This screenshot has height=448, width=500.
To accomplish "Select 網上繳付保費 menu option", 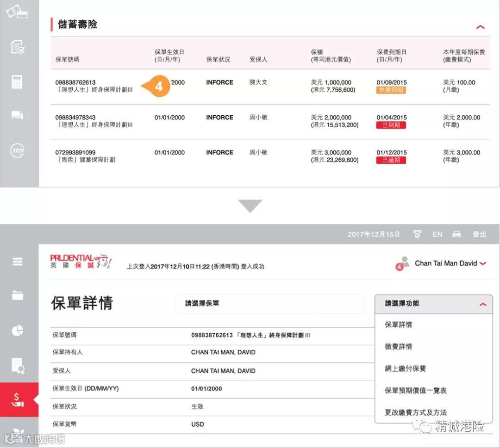I will (405, 368).
